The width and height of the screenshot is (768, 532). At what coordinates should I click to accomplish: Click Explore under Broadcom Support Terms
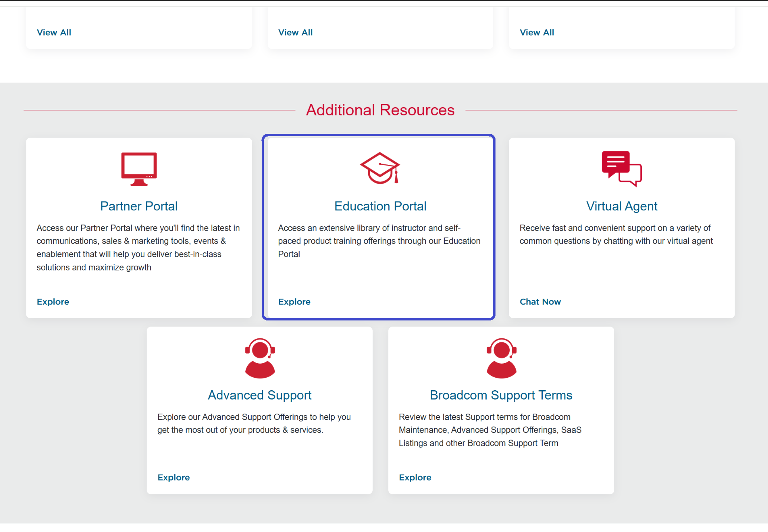point(415,477)
